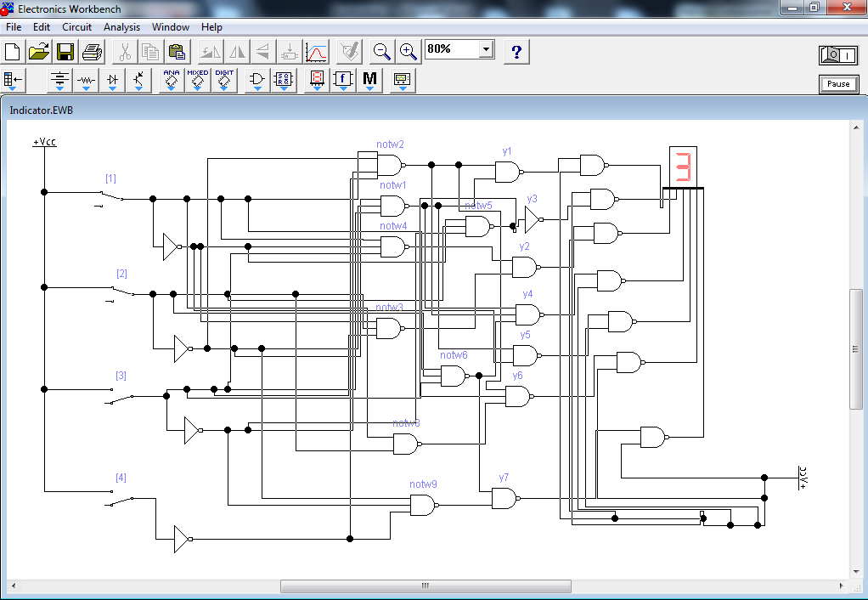Copy the selected component
Screen dimensions: 868x600
click(x=150, y=52)
